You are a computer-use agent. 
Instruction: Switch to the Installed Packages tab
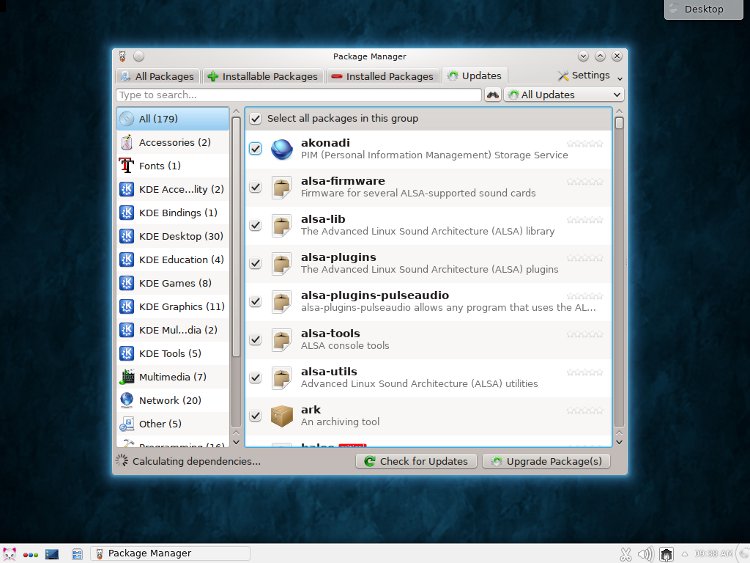[382, 76]
